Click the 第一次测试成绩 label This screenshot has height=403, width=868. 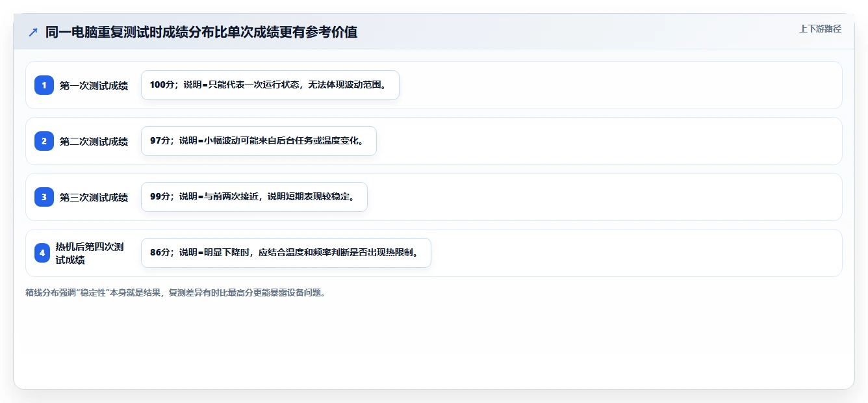pos(94,85)
